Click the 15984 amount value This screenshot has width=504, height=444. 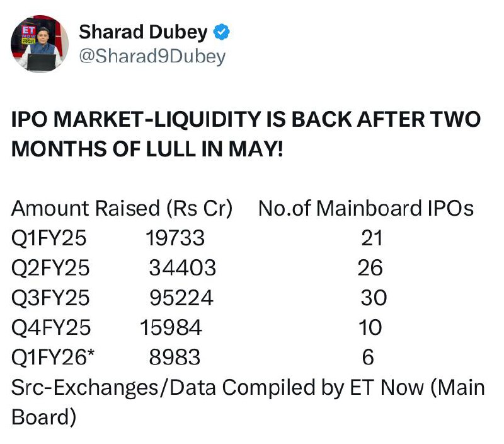[171, 327]
